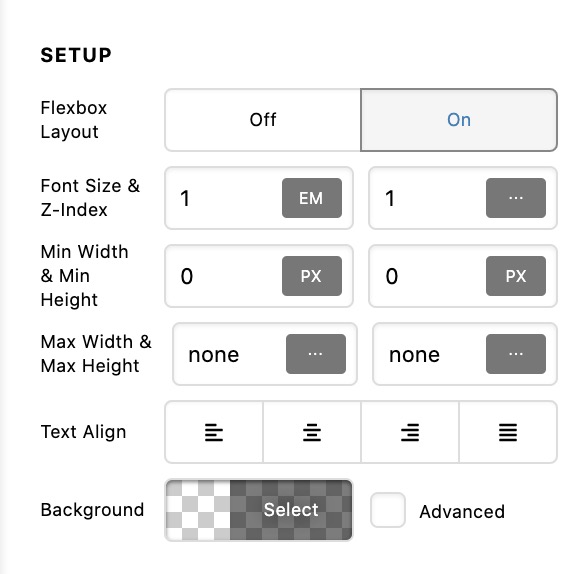
Task: Open the EM unit selector for Font Size
Action: pyautogui.click(x=312, y=198)
